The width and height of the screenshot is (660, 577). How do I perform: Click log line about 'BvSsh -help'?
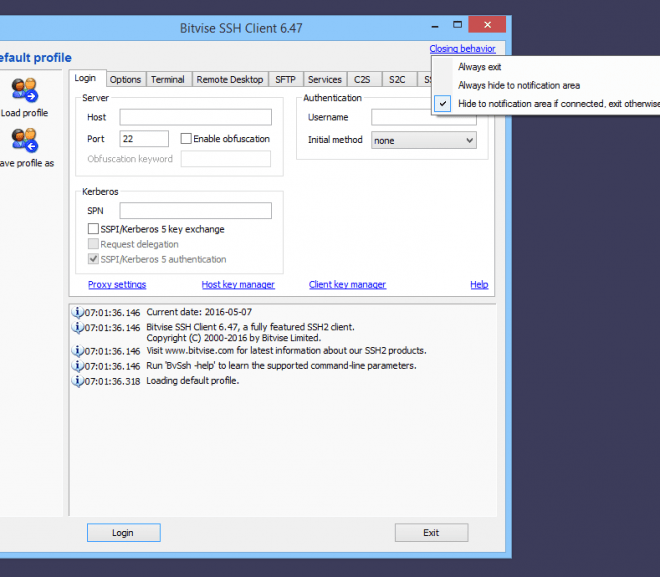[x=281, y=365]
